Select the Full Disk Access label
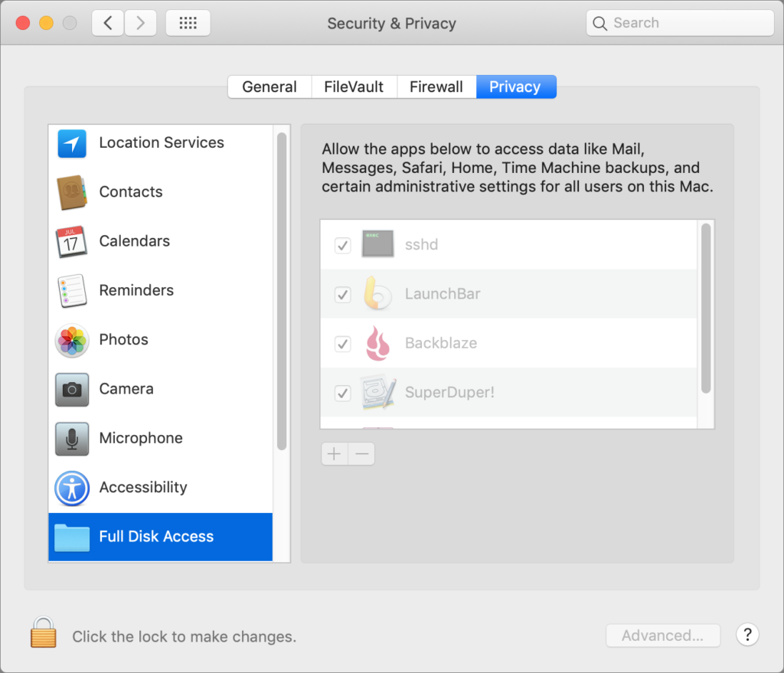784x673 pixels. [156, 537]
